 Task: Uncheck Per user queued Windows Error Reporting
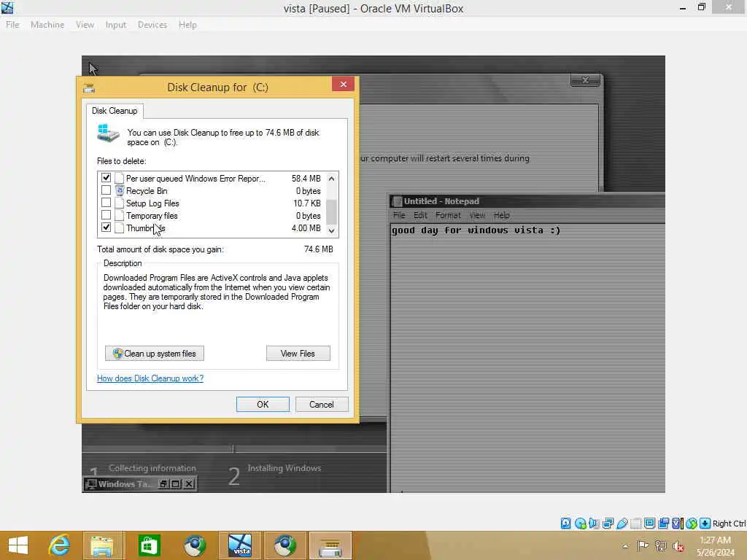point(107,178)
